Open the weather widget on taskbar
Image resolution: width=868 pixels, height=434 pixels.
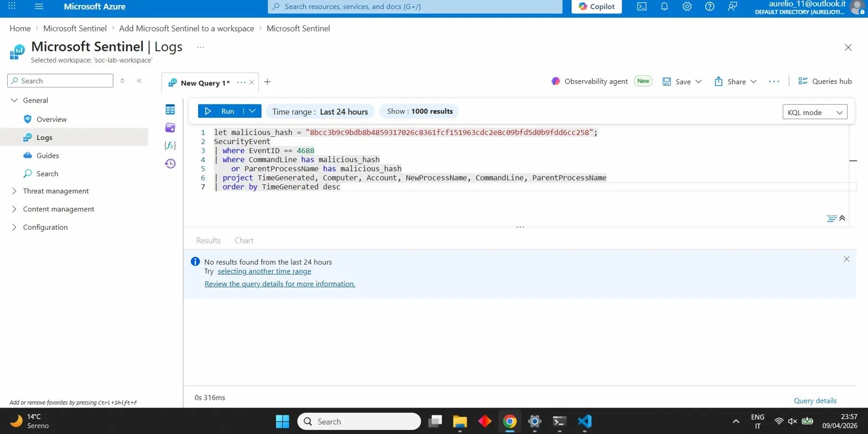pyautogui.click(x=30, y=421)
